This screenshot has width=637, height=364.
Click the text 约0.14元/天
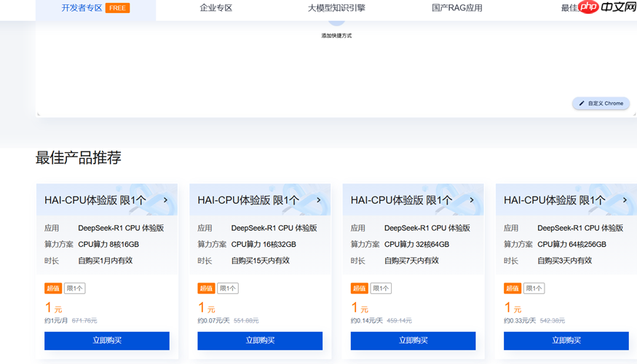367,320
